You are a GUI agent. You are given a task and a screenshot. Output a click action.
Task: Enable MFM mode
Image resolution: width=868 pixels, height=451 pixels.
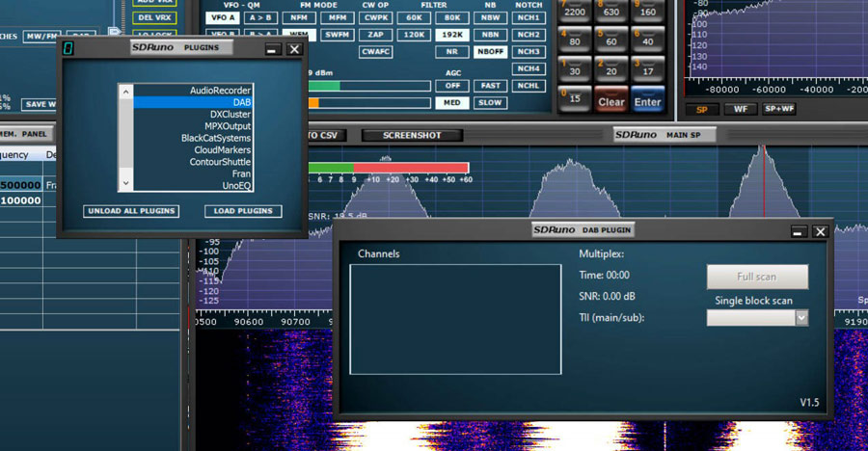(x=338, y=17)
